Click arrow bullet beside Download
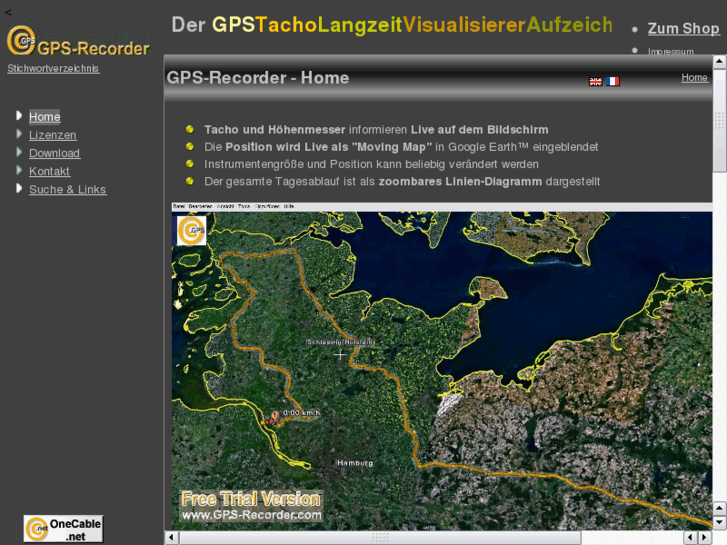Image resolution: width=727 pixels, height=545 pixels. coord(19,152)
